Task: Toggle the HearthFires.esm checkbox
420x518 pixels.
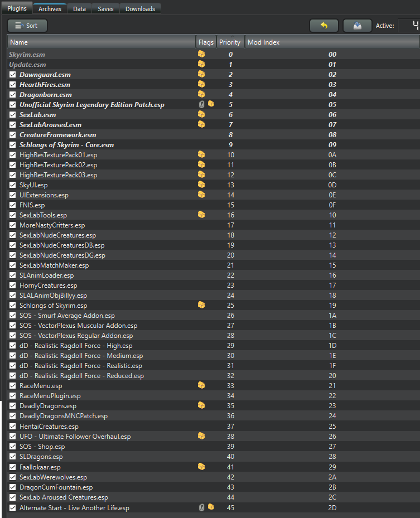Action: click(13, 85)
